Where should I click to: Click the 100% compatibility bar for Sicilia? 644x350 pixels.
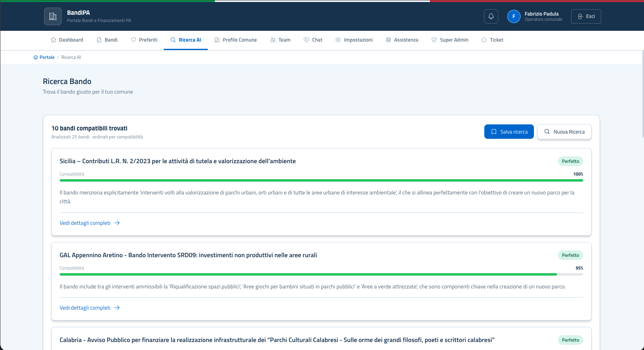click(321, 180)
